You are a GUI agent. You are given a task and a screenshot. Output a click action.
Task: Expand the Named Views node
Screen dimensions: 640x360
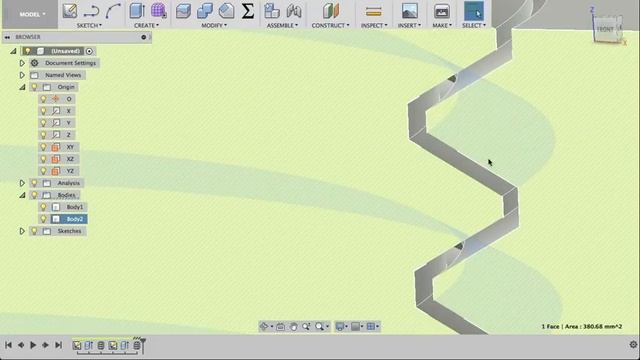click(x=22, y=75)
